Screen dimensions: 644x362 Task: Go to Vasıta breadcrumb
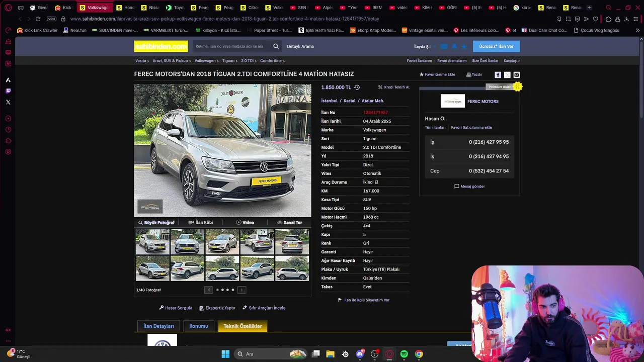click(141, 61)
